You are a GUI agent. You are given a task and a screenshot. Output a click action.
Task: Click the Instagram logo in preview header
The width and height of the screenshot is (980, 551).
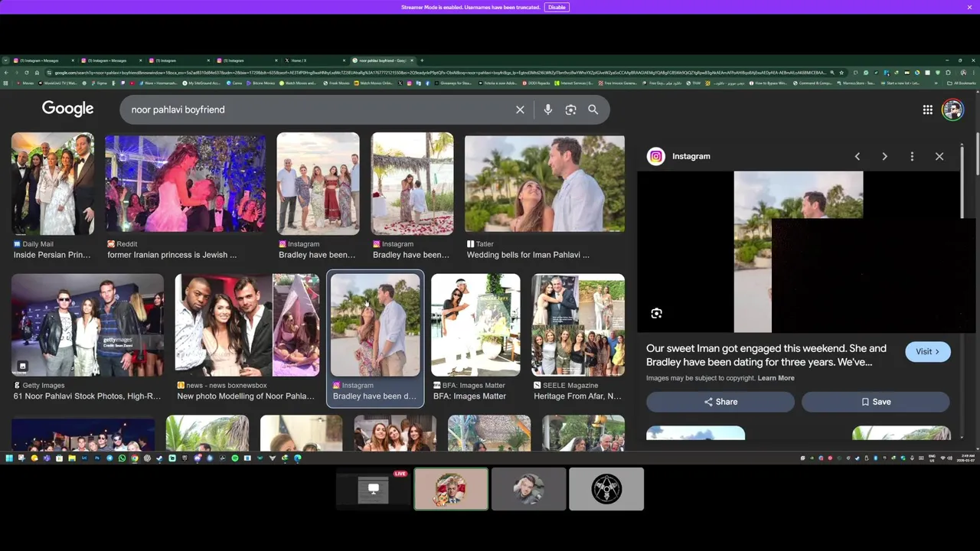[x=656, y=156]
